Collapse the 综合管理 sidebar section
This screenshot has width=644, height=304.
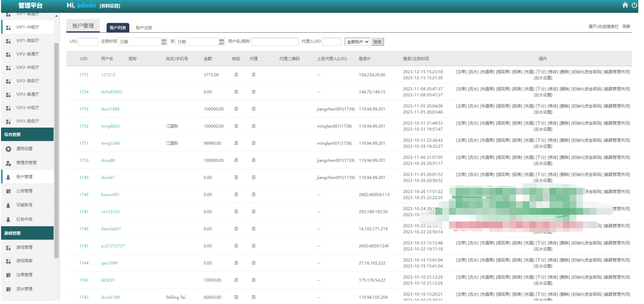click(27, 134)
